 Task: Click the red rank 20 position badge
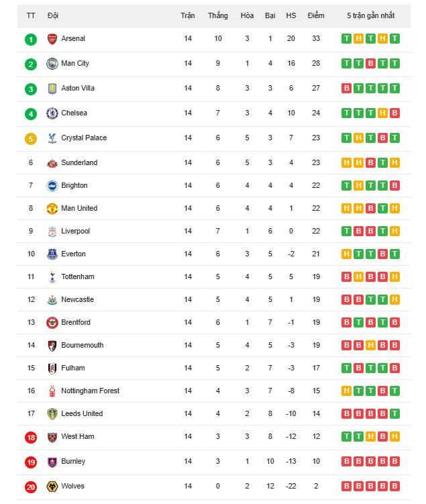pos(31,487)
